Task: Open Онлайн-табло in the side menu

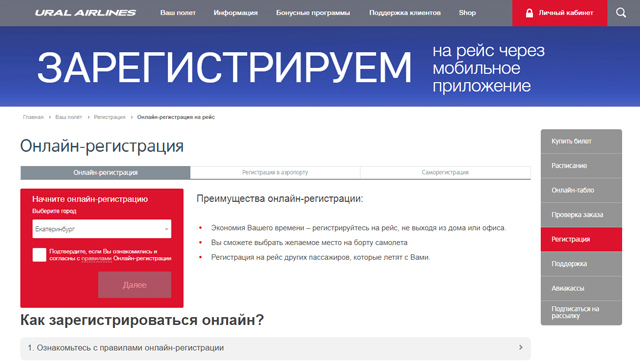Action: (x=581, y=190)
